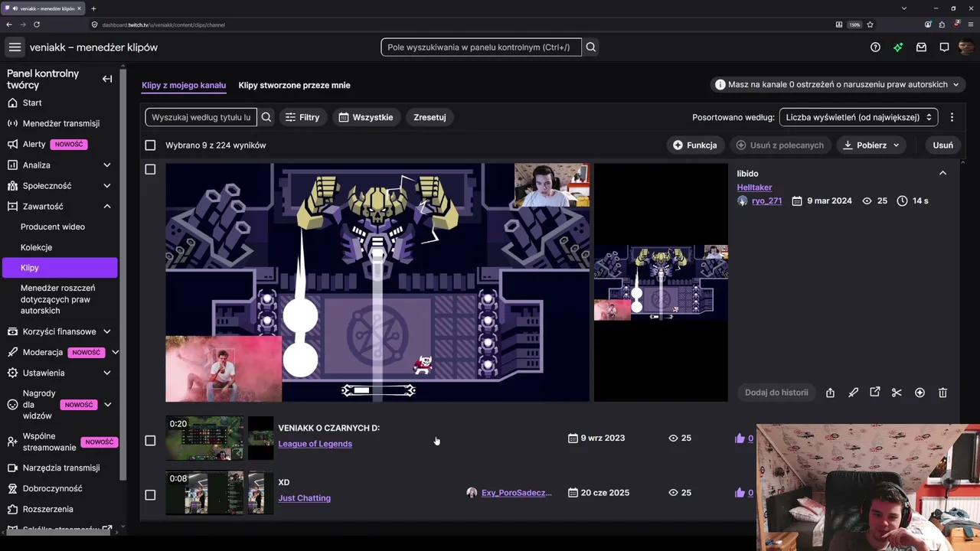Open the libido clip in a new window icon

(x=875, y=393)
